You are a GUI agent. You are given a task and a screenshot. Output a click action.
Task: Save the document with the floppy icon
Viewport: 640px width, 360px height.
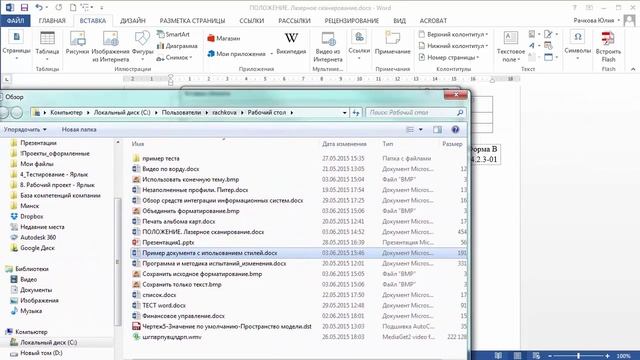pos(24,8)
